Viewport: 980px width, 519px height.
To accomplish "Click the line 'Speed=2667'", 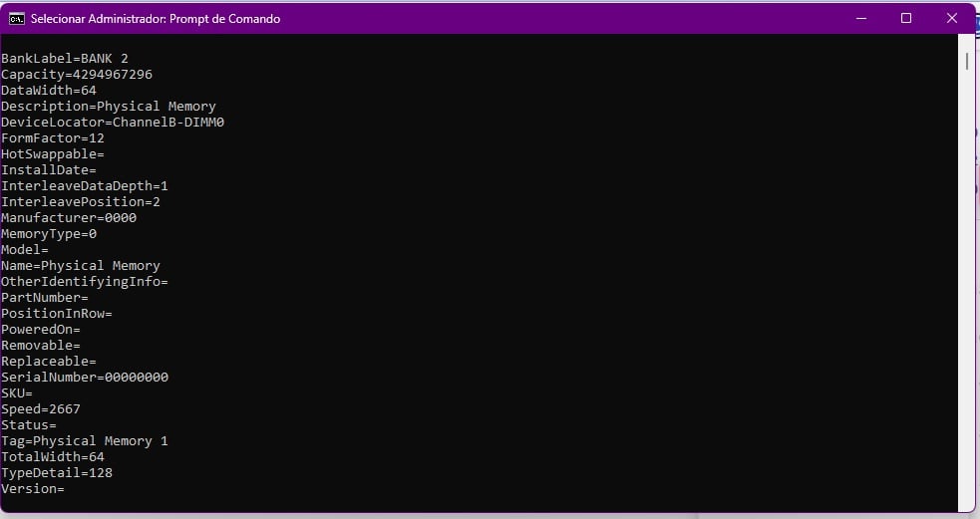I will (41, 409).
